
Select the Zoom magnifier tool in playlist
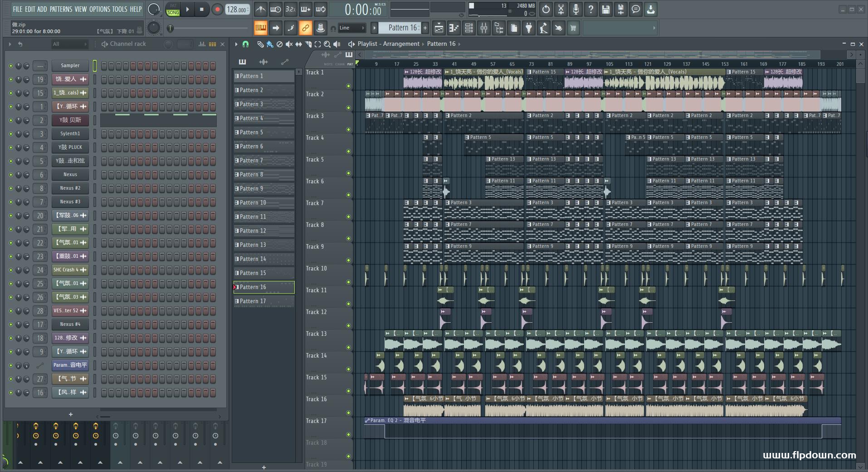pyautogui.click(x=327, y=44)
